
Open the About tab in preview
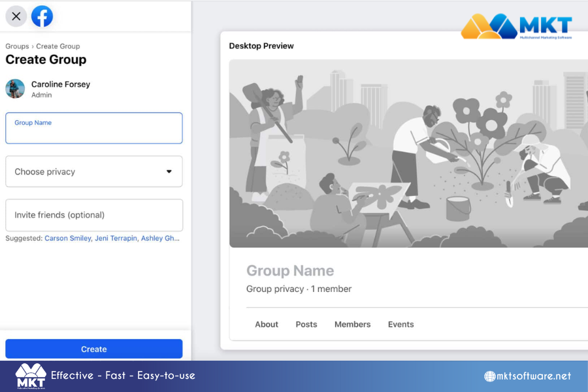pyautogui.click(x=267, y=325)
